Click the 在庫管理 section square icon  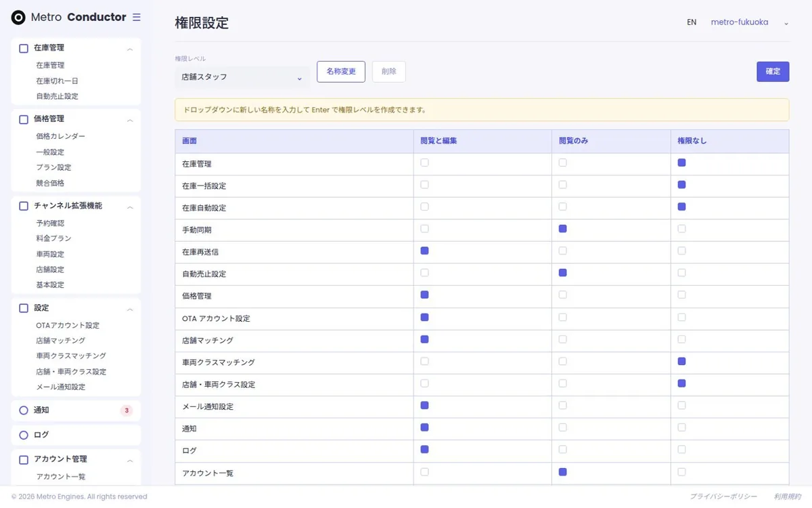click(24, 49)
